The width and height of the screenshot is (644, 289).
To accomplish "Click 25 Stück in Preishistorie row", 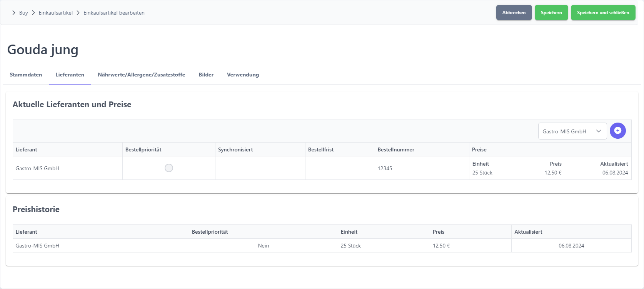I will pyautogui.click(x=351, y=246).
